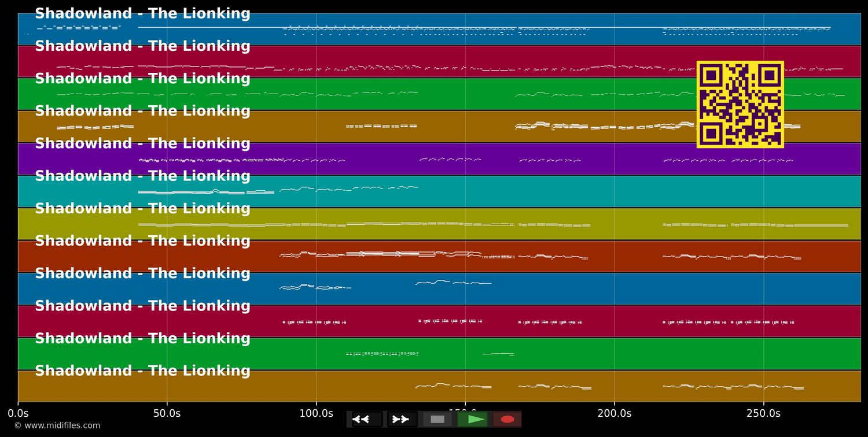The width and height of the screenshot is (868, 437).
Task: Select the rust-red track's Shadowland label
Action: (142, 240)
